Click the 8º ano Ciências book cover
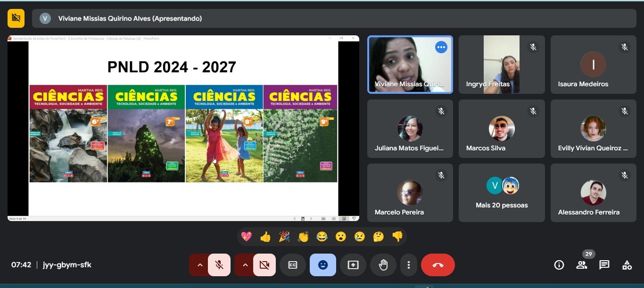Image resolution: width=644 pixels, height=288 pixels. pyautogui.click(x=224, y=133)
